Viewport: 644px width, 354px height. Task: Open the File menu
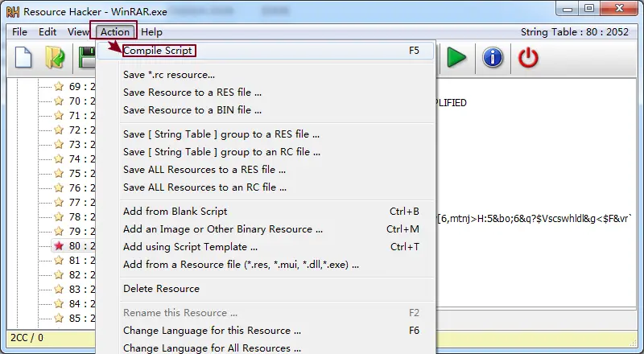pyautogui.click(x=19, y=31)
